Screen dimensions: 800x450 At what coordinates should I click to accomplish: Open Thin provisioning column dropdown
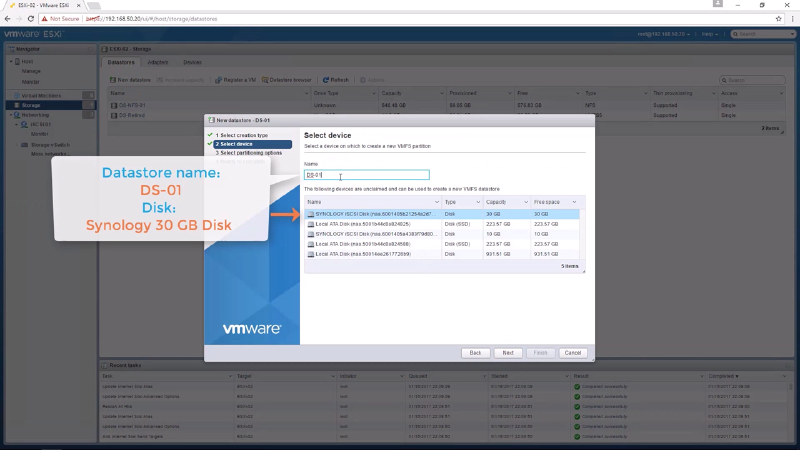tap(713, 93)
